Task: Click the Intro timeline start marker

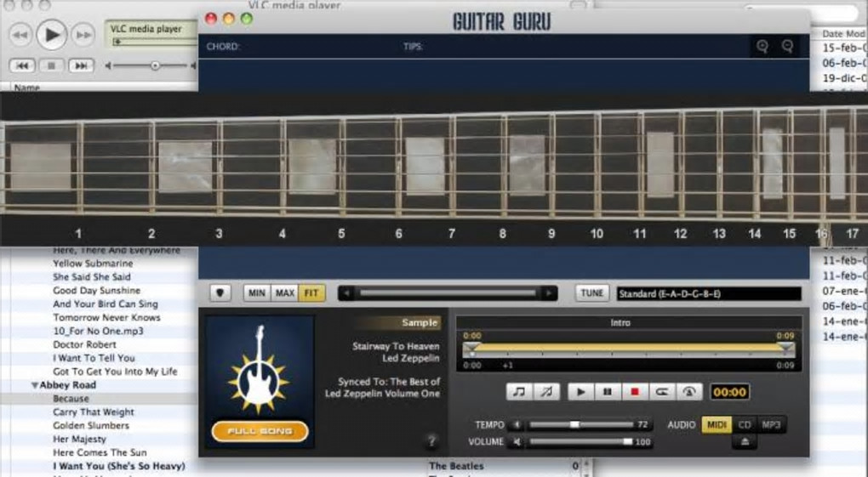Action: click(x=471, y=348)
